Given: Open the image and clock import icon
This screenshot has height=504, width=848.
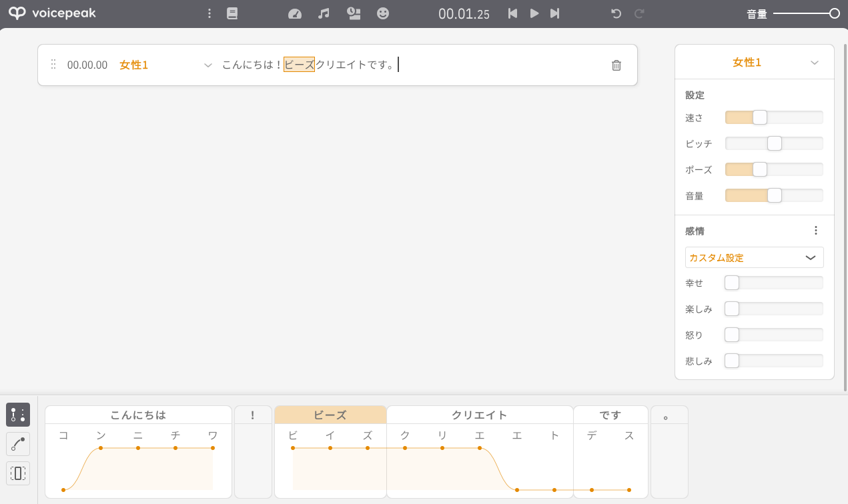Looking at the screenshot, I should (354, 13).
